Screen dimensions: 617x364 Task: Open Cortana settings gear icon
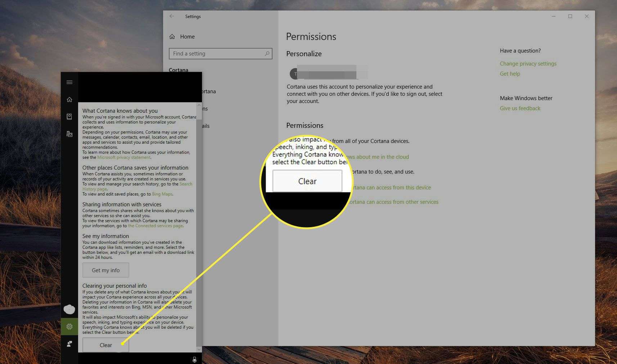click(69, 327)
